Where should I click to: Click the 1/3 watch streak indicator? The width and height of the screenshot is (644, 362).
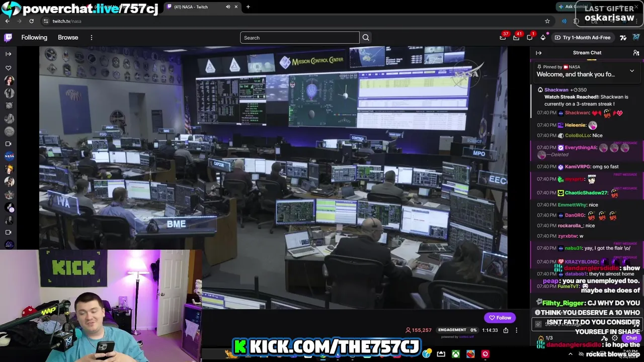pos(545,338)
